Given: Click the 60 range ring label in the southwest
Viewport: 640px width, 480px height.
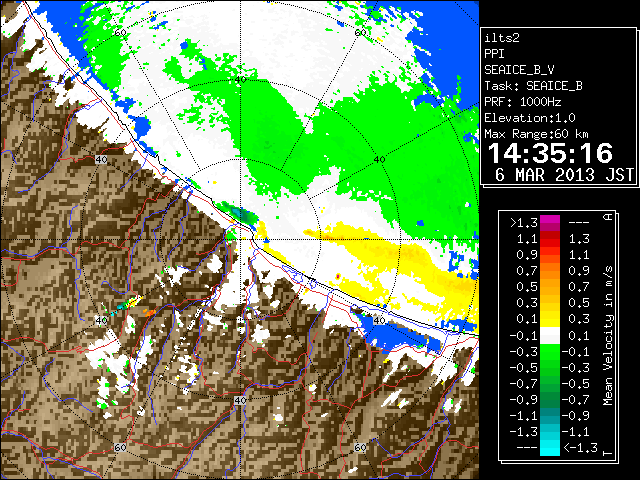Looking at the screenshot, I should click(x=120, y=447).
